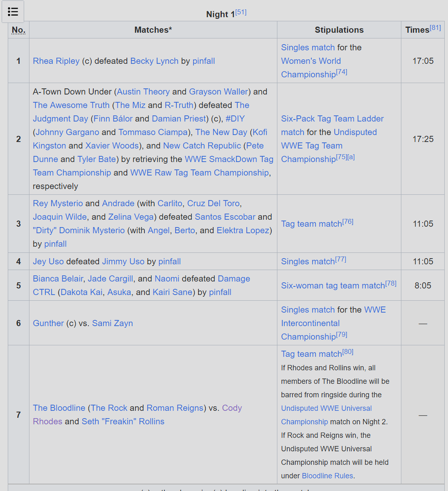Open Tag team match link in row 3

coord(311,224)
